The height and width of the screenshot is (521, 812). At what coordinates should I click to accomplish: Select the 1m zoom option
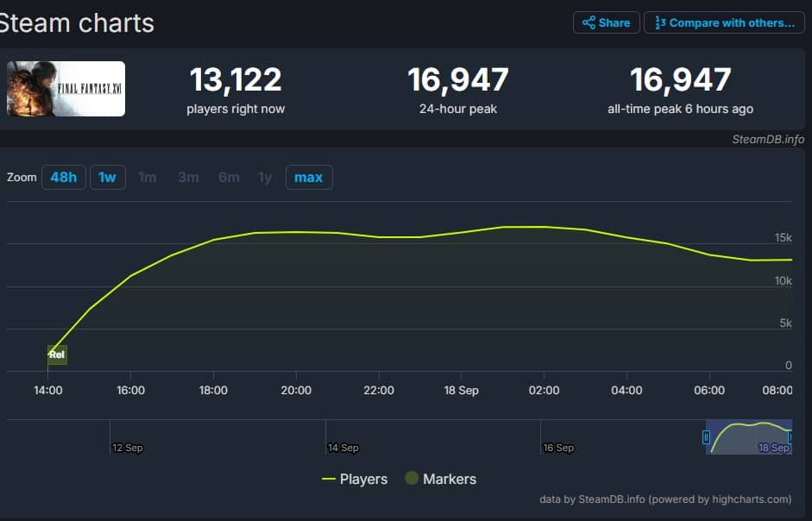pos(147,178)
